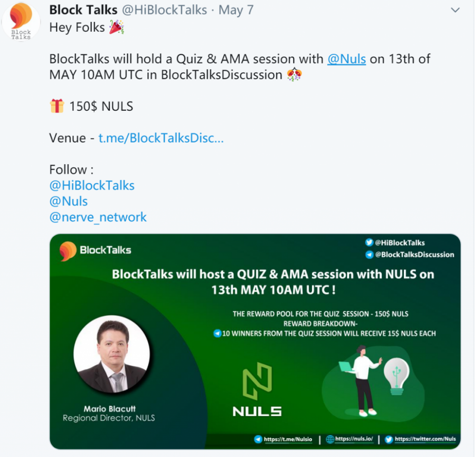Open the @Nuls mention in follow list
This screenshot has width=476, height=457.
tap(68, 201)
